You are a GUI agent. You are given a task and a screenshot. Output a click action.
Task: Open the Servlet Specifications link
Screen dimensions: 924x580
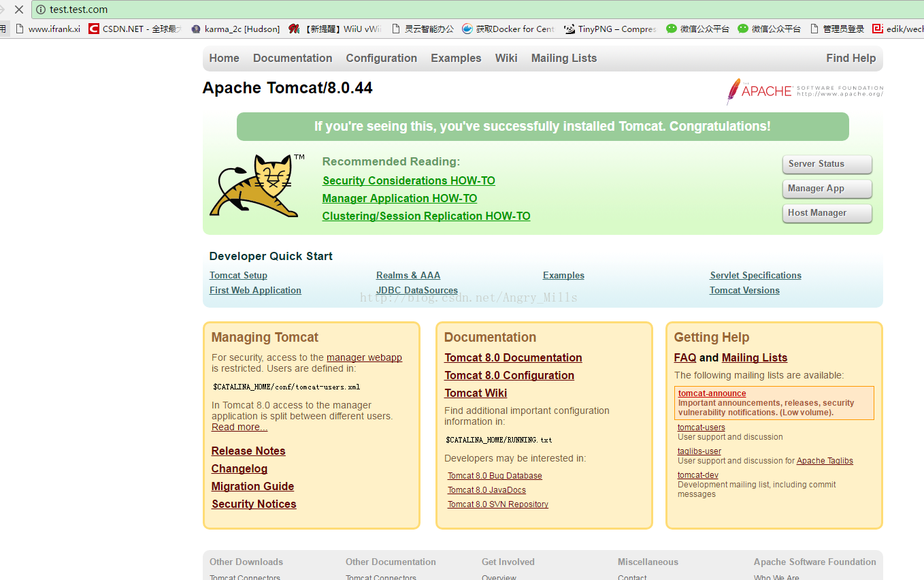click(755, 276)
